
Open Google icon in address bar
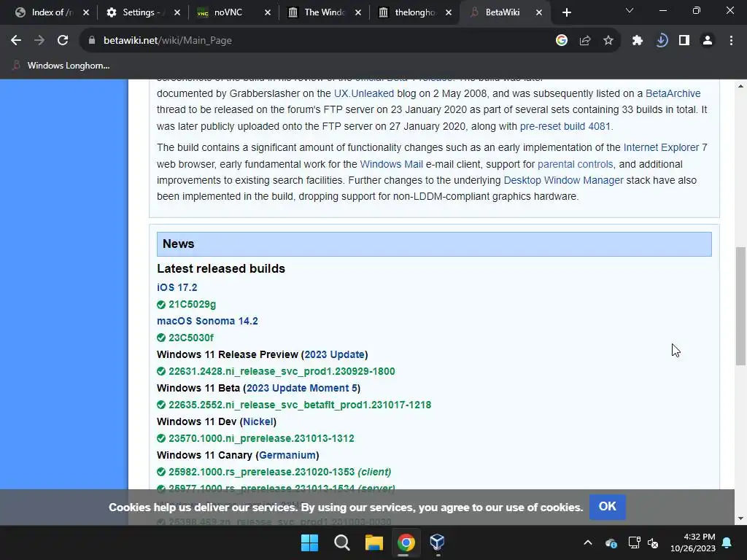click(x=562, y=41)
